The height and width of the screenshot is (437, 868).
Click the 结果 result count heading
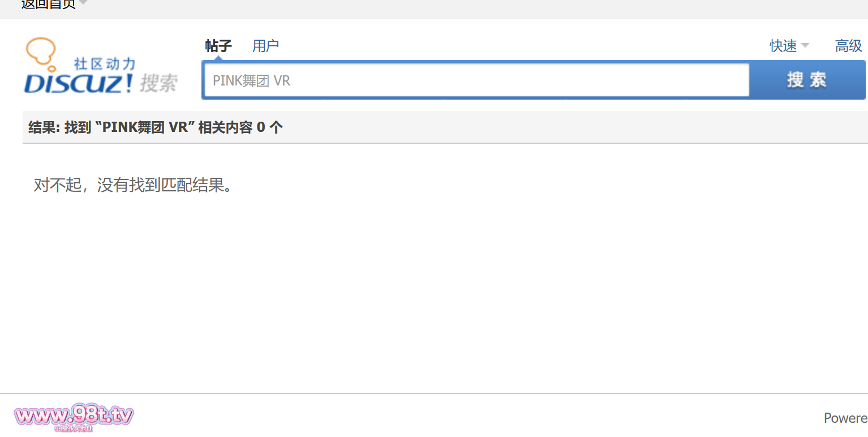156,127
